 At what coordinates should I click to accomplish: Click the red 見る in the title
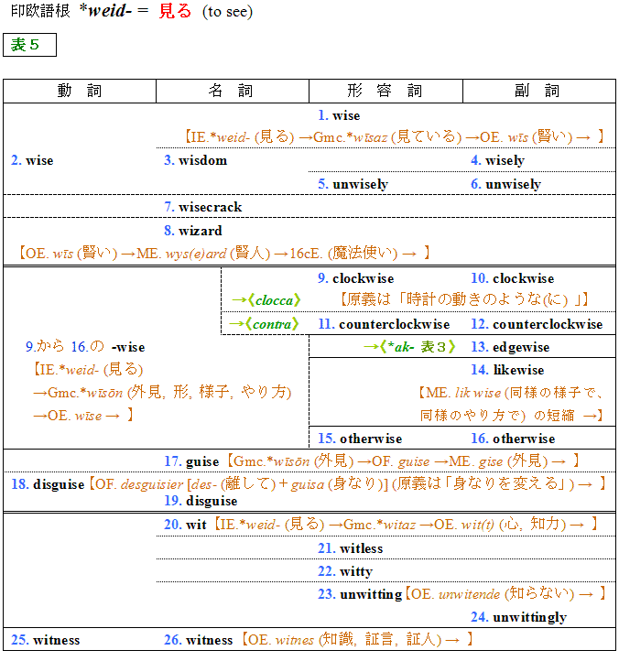click(x=175, y=11)
